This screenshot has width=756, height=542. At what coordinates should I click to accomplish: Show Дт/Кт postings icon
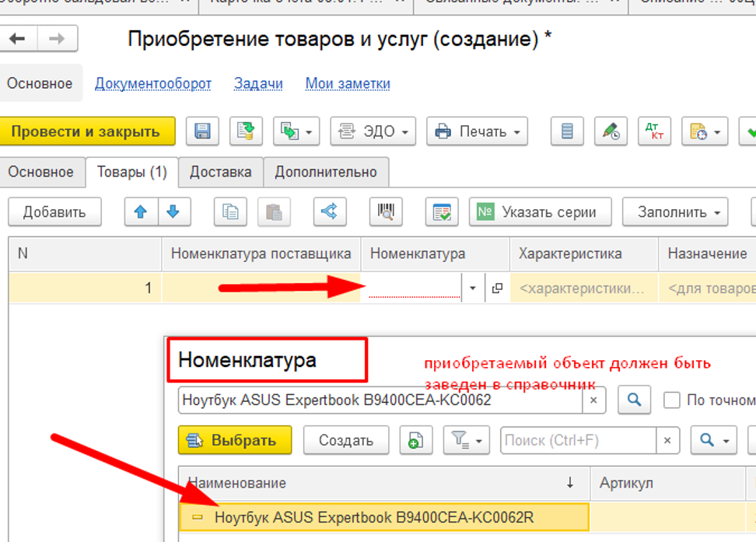click(x=654, y=131)
